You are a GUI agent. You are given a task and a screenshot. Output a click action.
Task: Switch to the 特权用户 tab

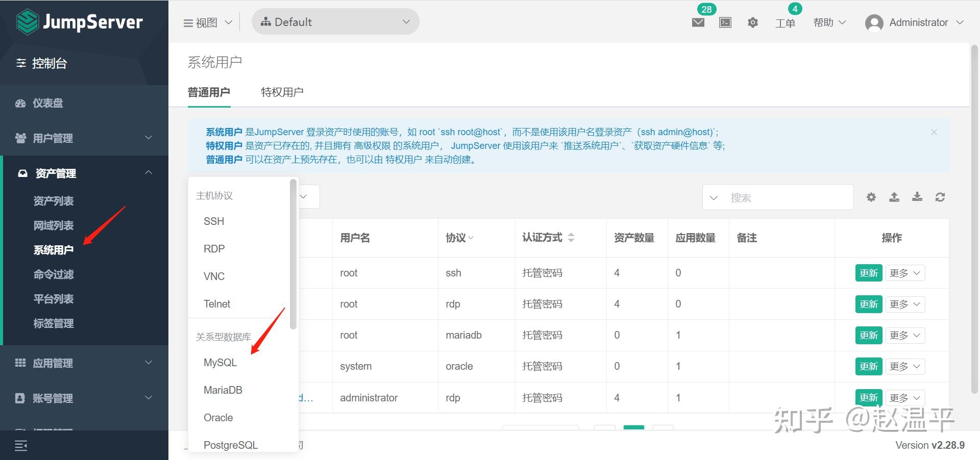click(x=282, y=92)
